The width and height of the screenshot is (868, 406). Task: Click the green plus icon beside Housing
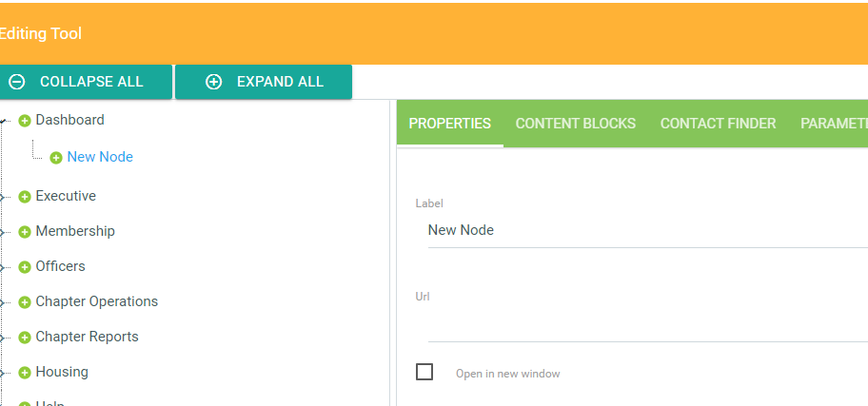25,373
